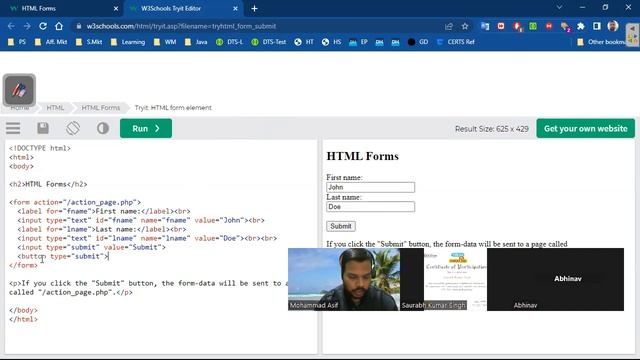Open the browser side panel icon

[x=597, y=26]
